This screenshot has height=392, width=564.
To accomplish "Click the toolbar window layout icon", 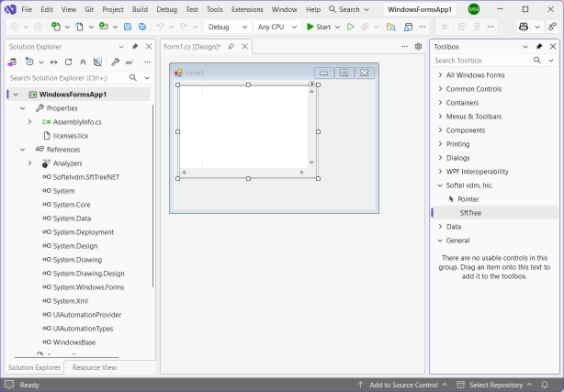I will [408, 27].
